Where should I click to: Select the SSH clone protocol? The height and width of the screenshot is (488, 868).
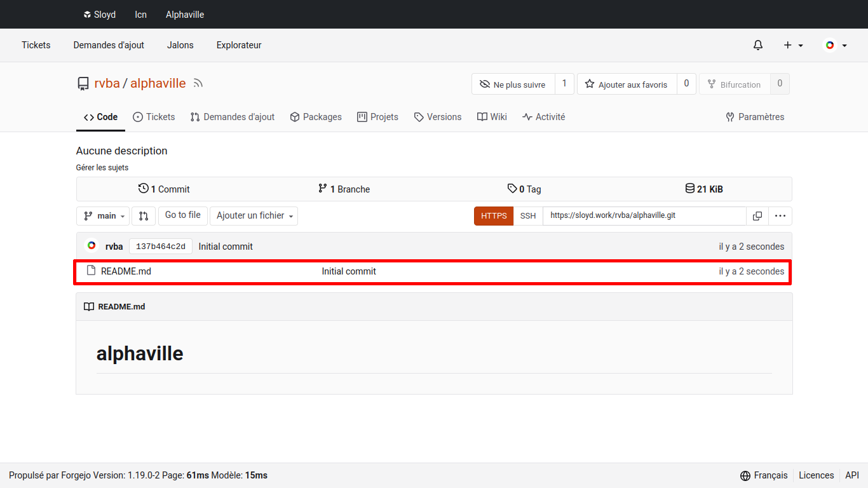(x=527, y=216)
